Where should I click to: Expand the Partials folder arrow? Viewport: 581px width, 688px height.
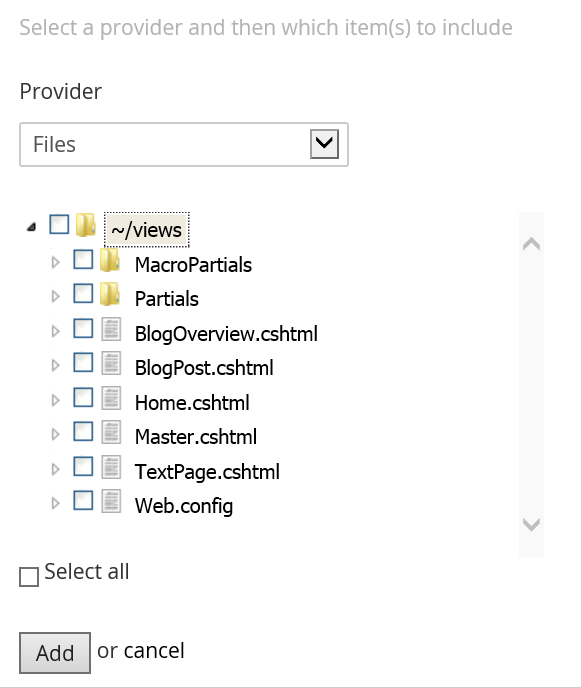coord(55,297)
